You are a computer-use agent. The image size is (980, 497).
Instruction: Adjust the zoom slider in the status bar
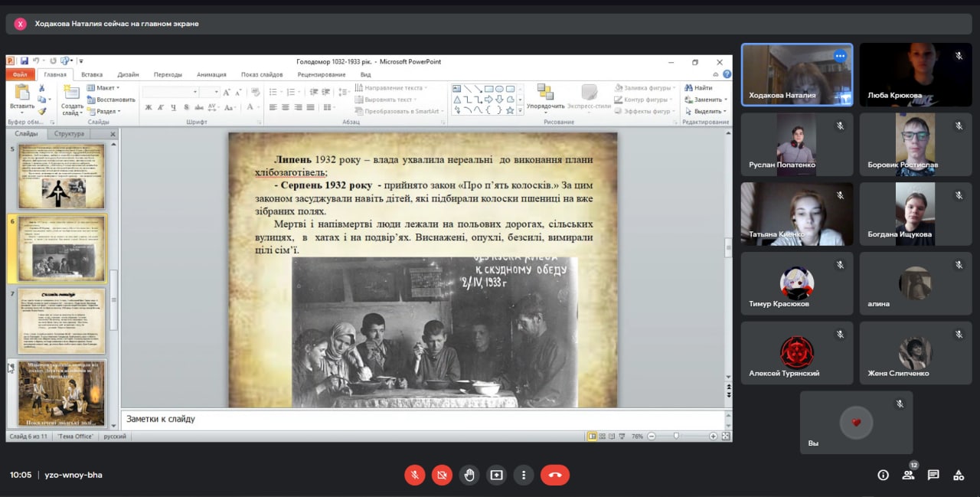coord(676,436)
